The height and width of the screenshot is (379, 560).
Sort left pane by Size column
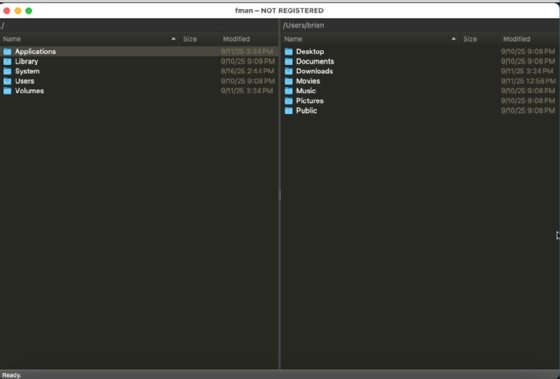point(190,39)
